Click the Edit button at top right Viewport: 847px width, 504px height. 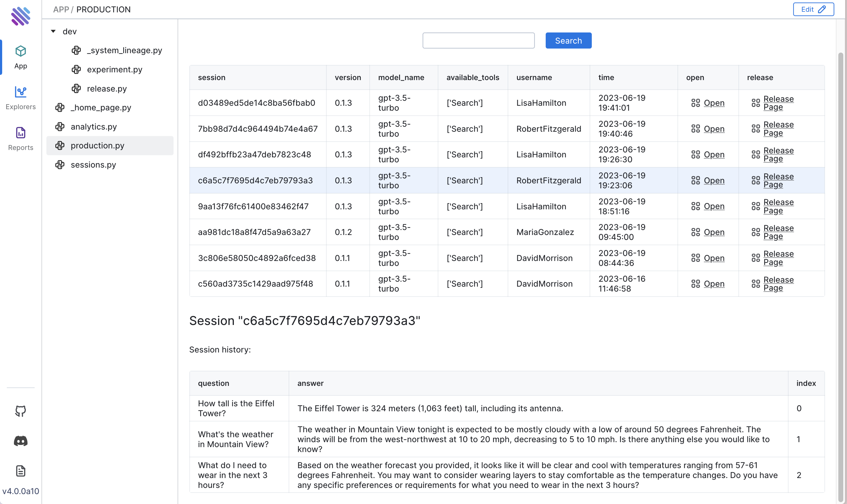point(813,9)
